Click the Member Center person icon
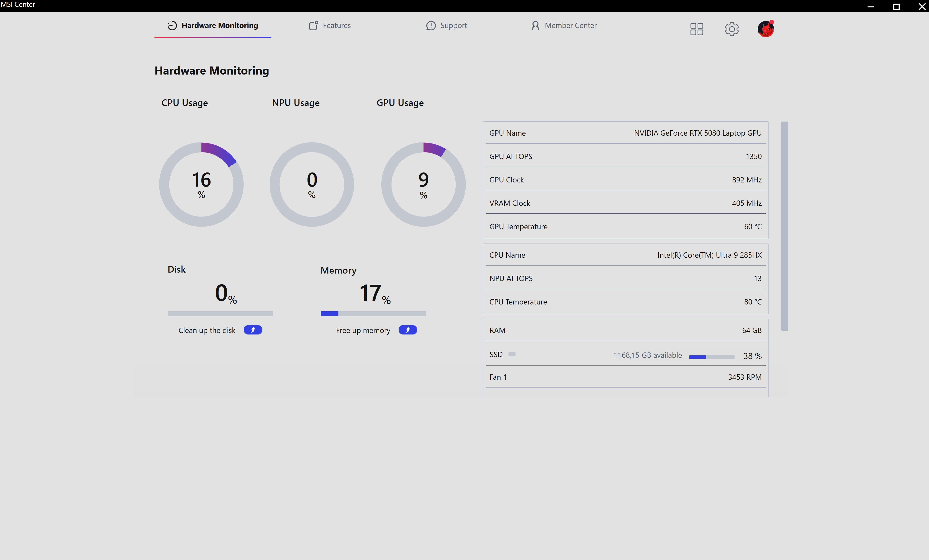 pos(535,25)
